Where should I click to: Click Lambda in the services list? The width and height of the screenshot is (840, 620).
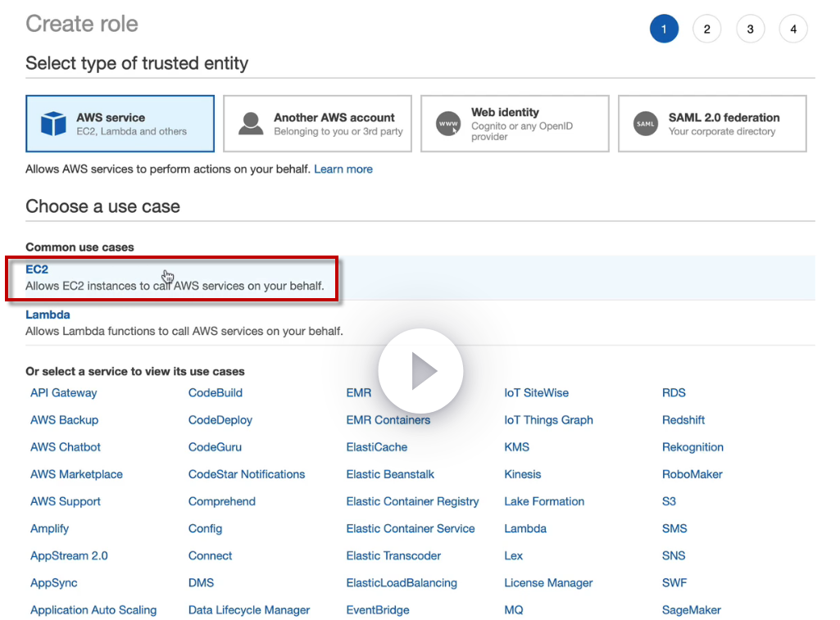point(525,528)
